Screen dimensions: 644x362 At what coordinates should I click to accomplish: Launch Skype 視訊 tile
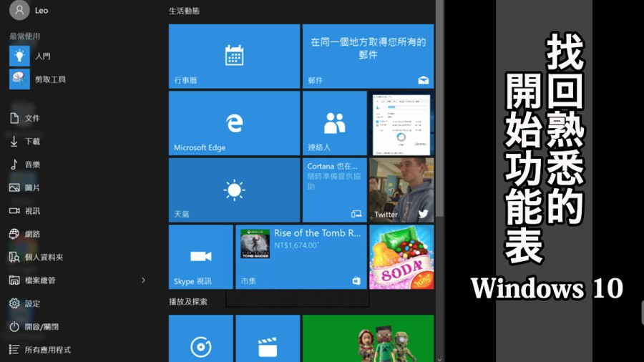(201, 257)
